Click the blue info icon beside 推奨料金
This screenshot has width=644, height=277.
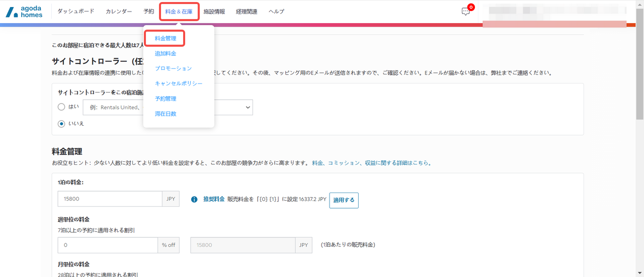(x=194, y=200)
